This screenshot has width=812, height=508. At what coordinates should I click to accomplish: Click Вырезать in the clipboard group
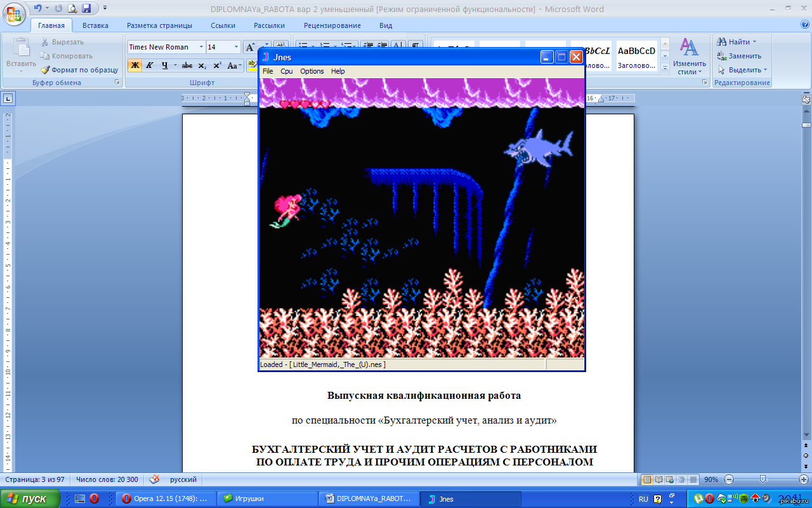click(62, 42)
